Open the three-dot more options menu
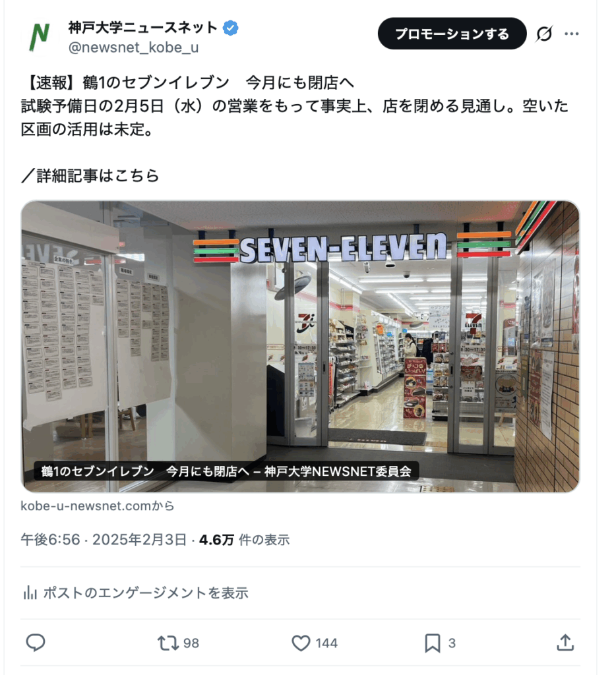The width and height of the screenshot is (616, 675). [x=572, y=34]
